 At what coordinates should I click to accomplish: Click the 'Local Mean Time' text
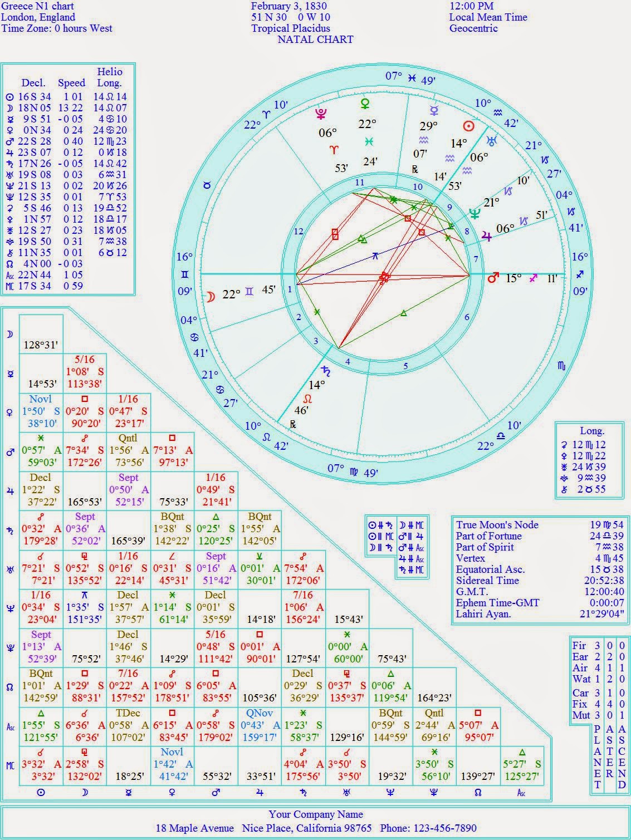pyautogui.click(x=488, y=17)
